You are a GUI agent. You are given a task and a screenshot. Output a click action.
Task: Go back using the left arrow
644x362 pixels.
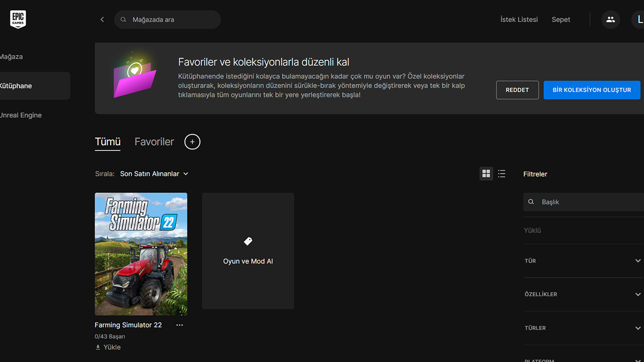point(102,20)
